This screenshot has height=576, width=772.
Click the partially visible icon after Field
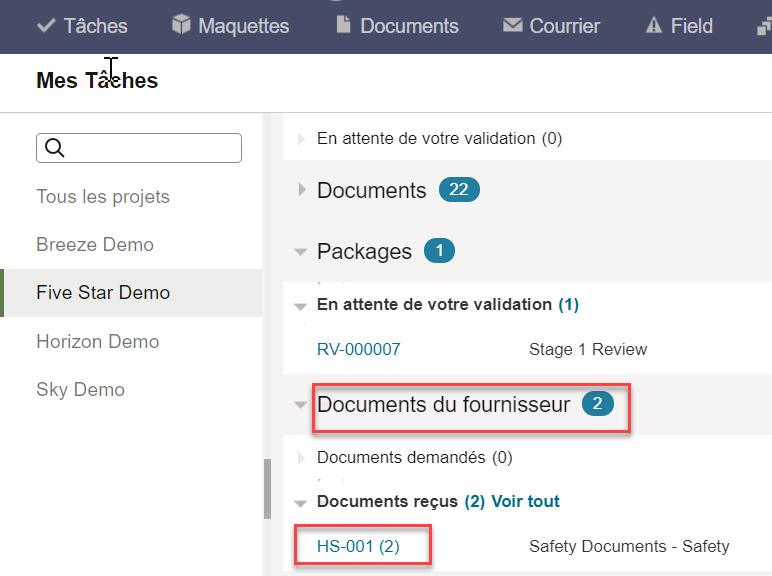tap(764, 28)
